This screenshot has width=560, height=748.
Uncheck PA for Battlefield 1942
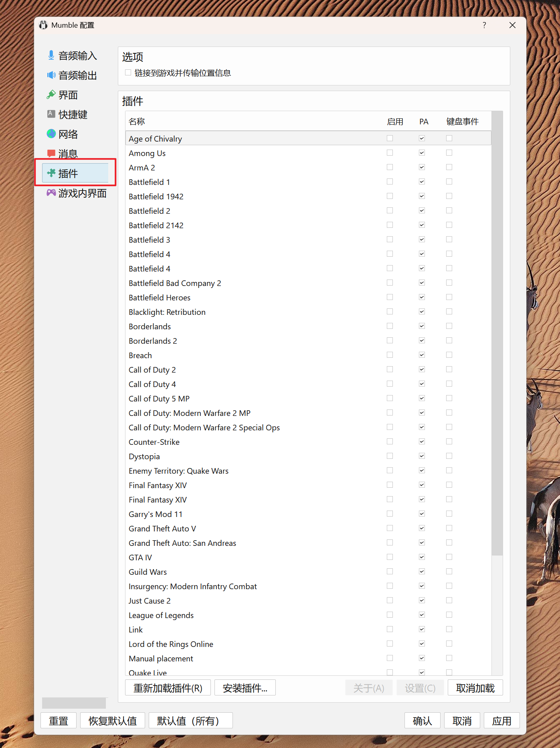[422, 196]
